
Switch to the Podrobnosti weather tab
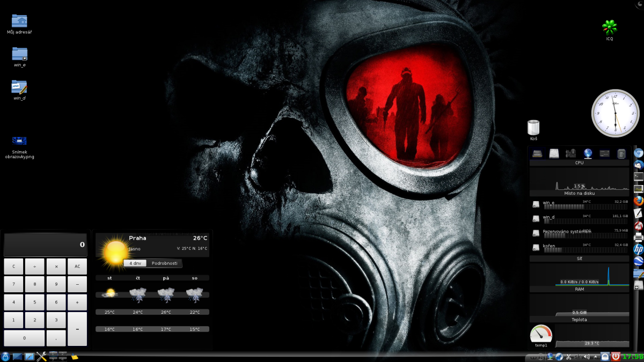[x=164, y=263]
